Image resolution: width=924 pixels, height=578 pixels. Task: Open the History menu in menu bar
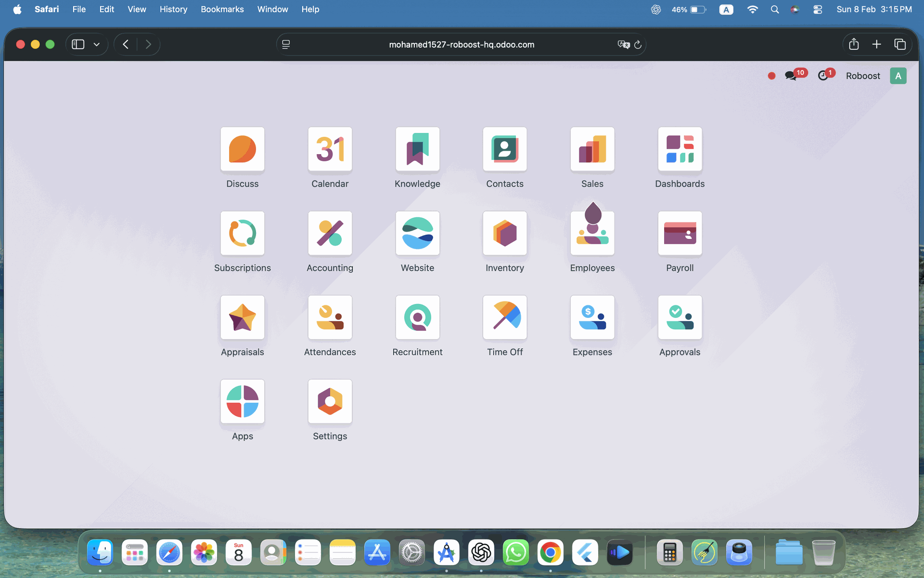click(x=173, y=9)
